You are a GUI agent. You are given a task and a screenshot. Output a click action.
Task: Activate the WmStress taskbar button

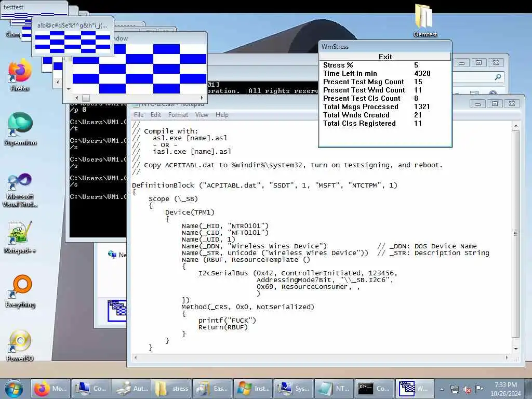pyautogui.click(x=415, y=389)
